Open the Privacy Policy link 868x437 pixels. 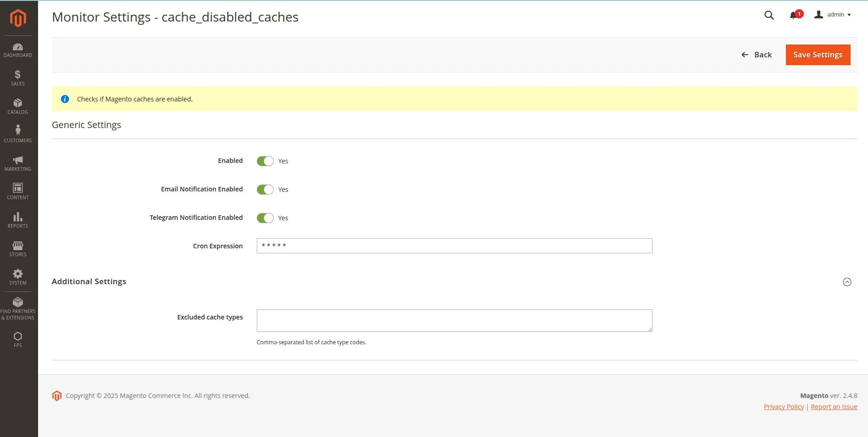coord(783,406)
